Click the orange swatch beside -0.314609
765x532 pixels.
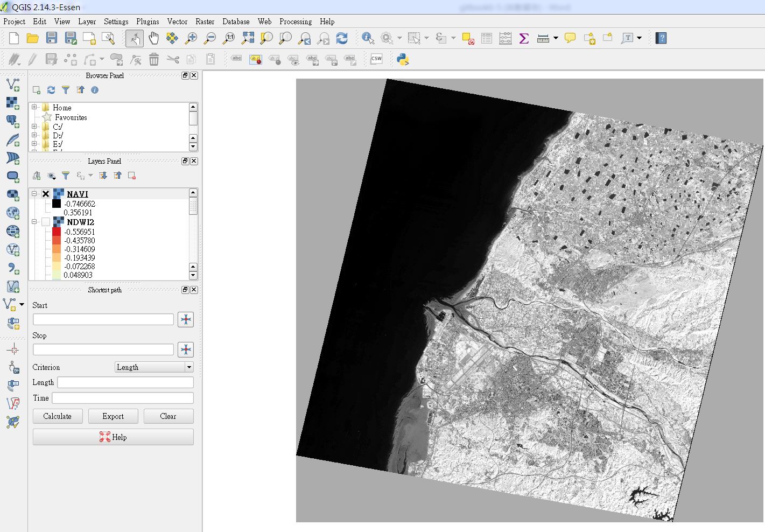click(57, 249)
